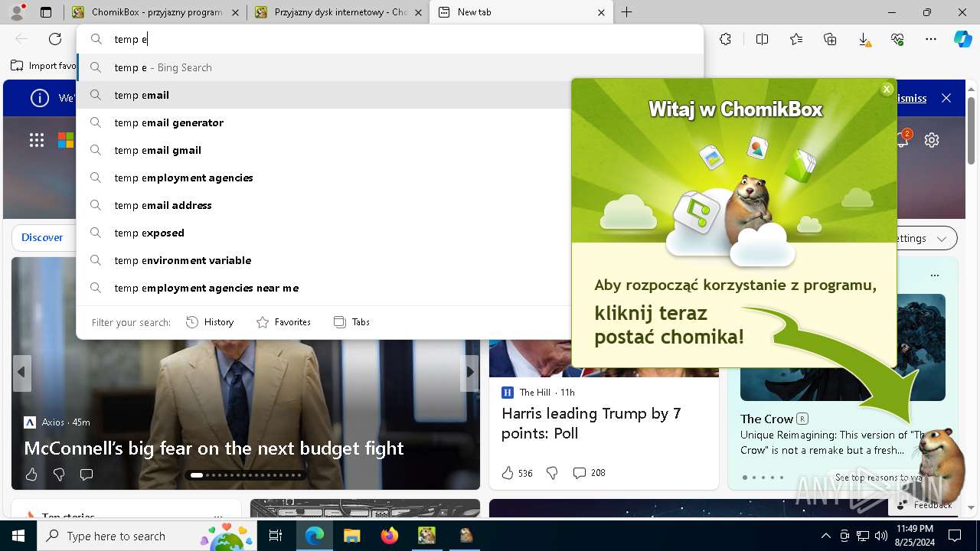Open the Discover feed tab
Screen dimensions: 980x551
pos(42,237)
